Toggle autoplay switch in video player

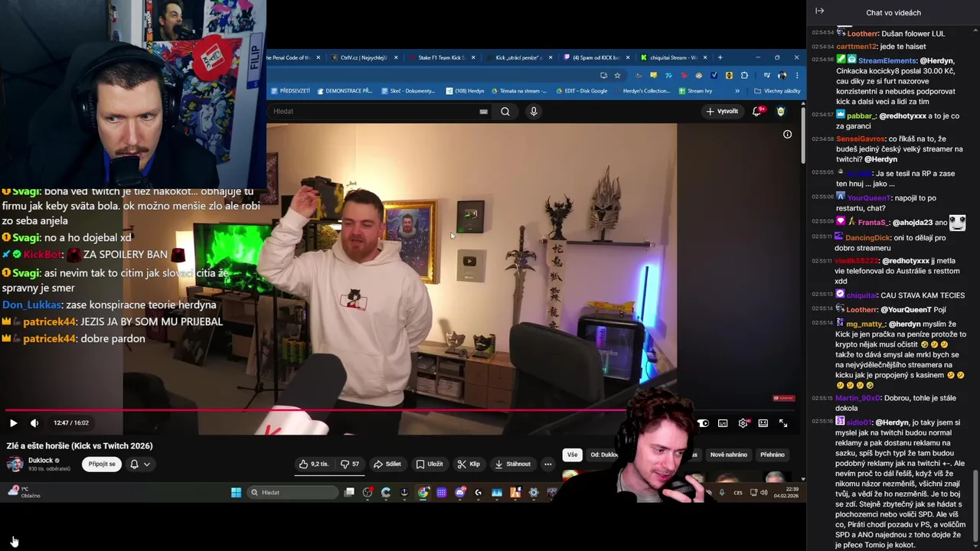703,423
